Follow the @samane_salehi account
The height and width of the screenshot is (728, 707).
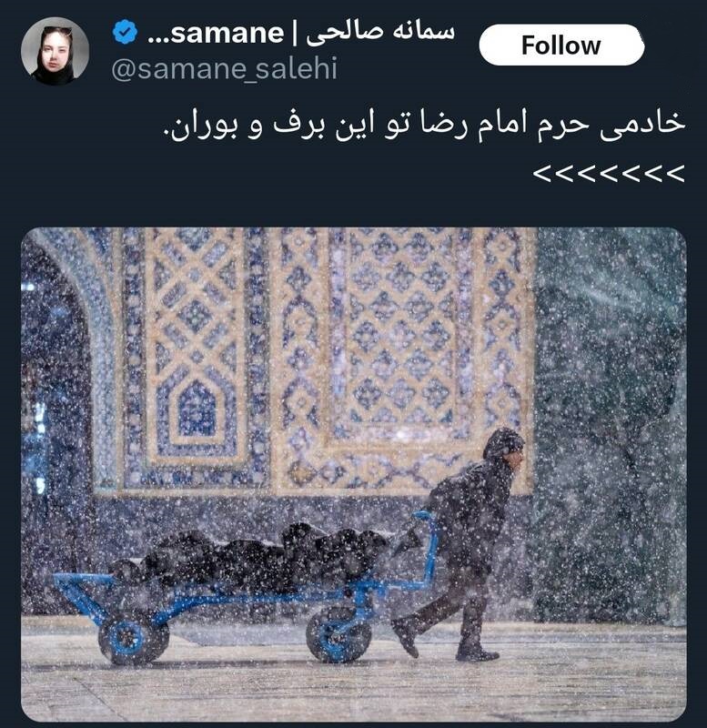[x=561, y=45]
